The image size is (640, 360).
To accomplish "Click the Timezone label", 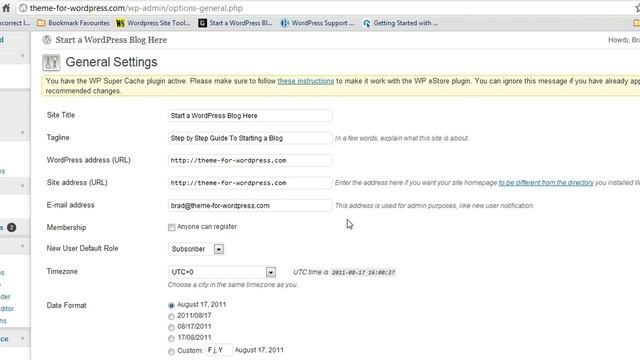I will (62, 271).
